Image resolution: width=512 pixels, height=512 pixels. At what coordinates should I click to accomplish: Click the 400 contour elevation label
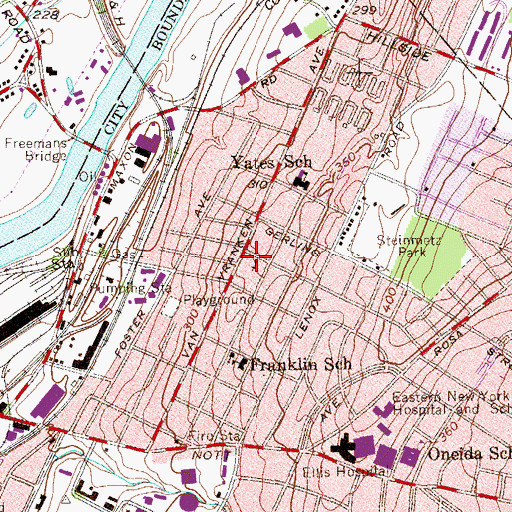tap(390, 300)
